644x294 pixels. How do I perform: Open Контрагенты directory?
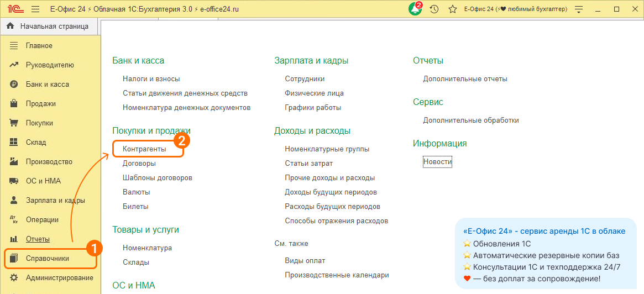pyautogui.click(x=144, y=149)
